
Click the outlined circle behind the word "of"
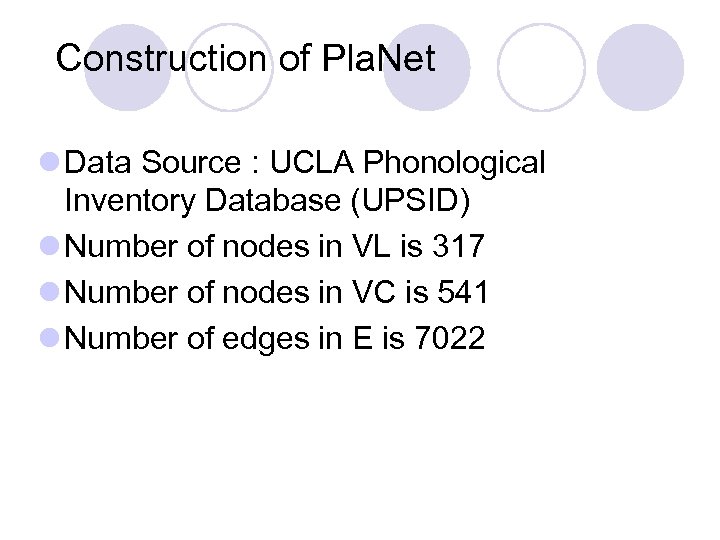pyautogui.click(x=229, y=67)
